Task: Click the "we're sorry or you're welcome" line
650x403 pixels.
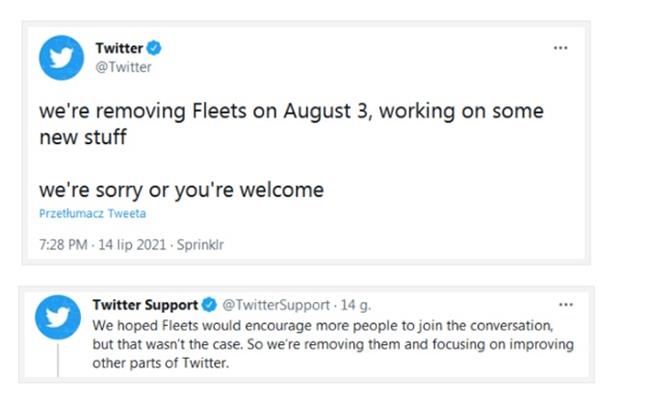Action: 181,189
